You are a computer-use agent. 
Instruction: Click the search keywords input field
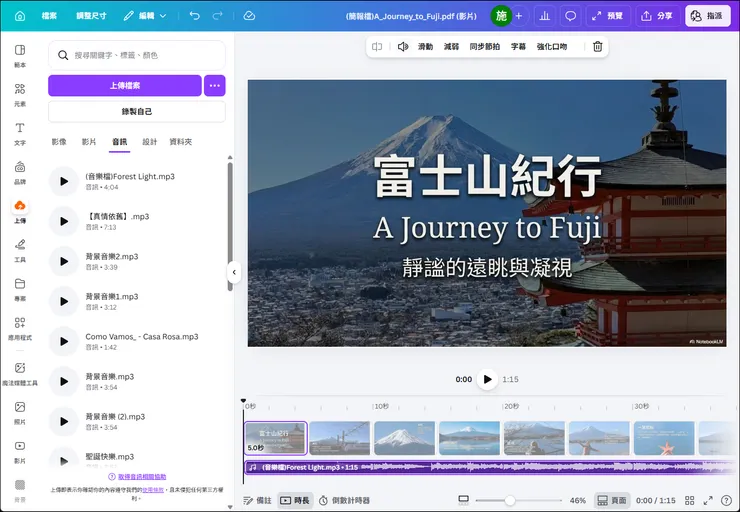(137, 55)
